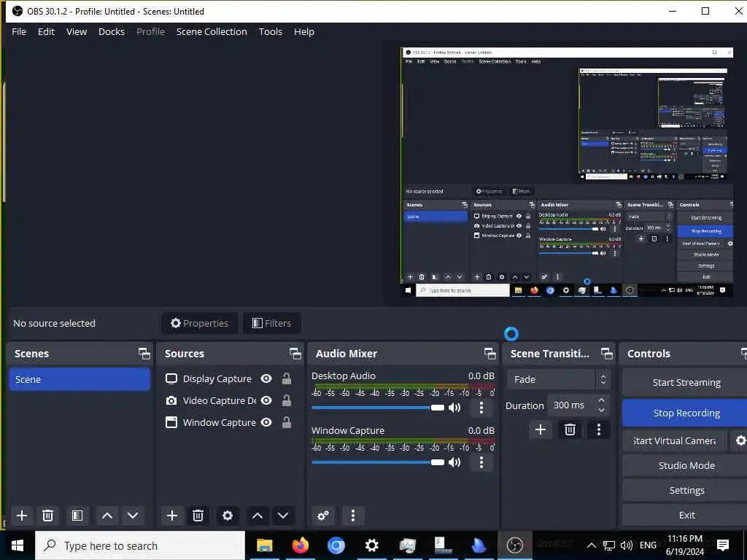The width and height of the screenshot is (747, 560).
Task: Open the Docks menu
Action: (112, 31)
